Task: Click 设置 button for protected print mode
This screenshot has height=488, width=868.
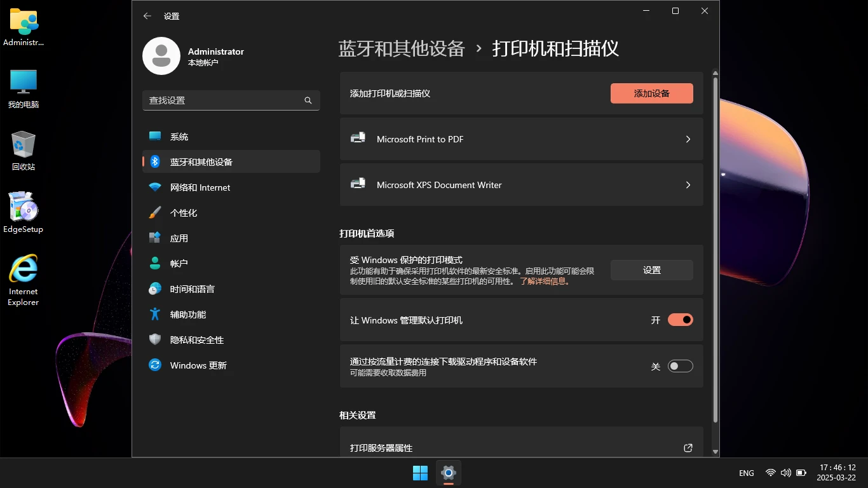Action: tap(652, 270)
